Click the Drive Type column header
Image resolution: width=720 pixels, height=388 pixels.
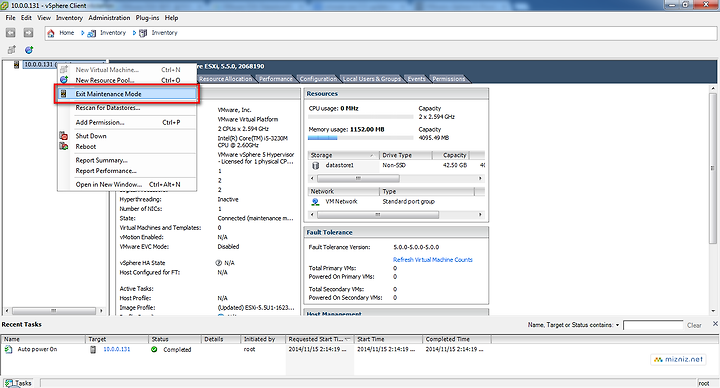click(x=406, y=155)
